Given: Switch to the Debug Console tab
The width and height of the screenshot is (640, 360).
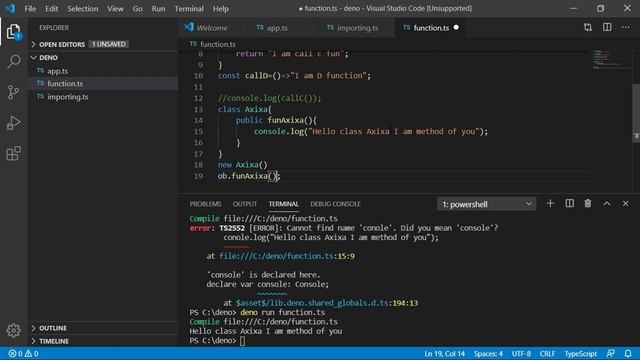Looking at the screenshot, I should (335, 204).
